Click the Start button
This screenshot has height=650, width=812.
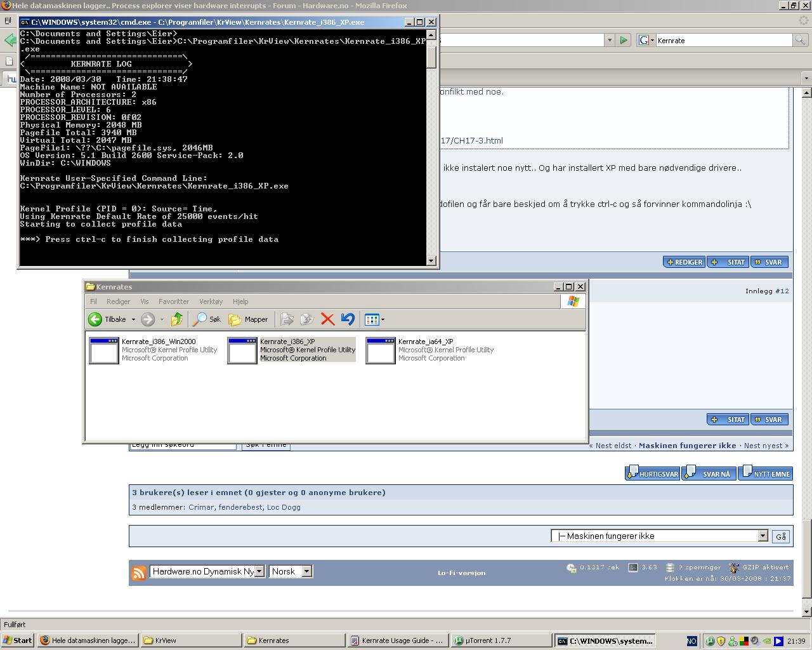coord(18,640)
